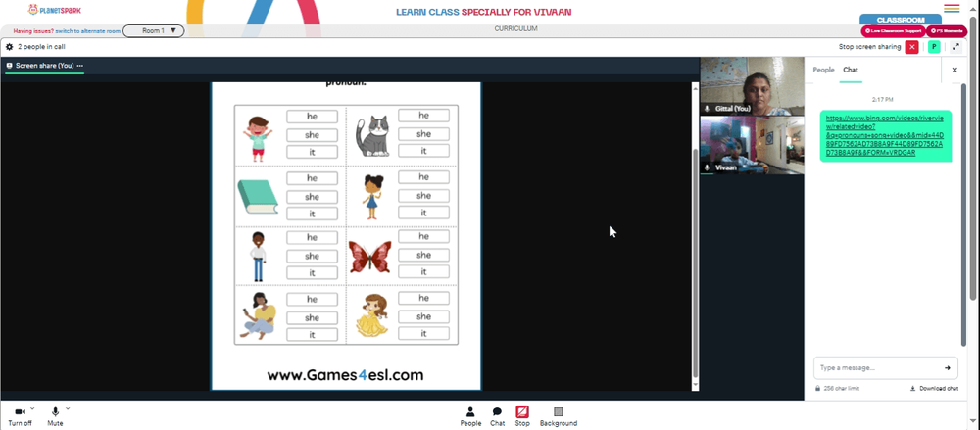Open screen share more options (three dots)

pyautogui.click(x=80, y=65)
